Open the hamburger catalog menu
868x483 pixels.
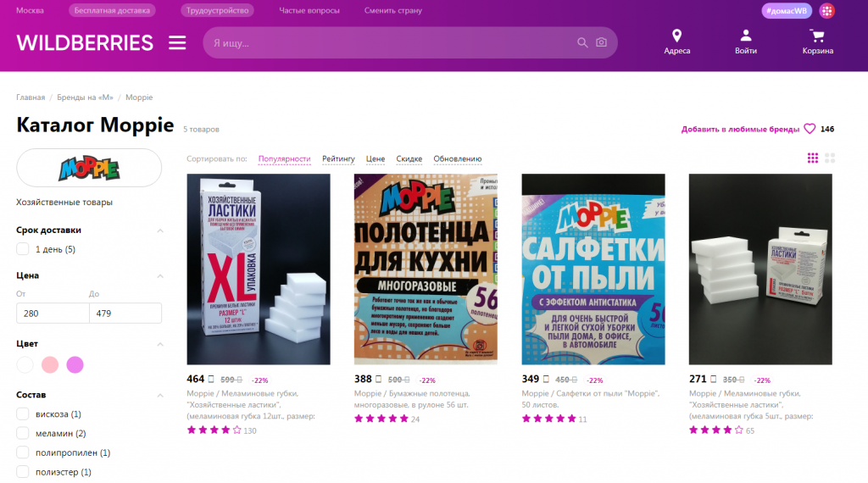[x=177, y=42]
